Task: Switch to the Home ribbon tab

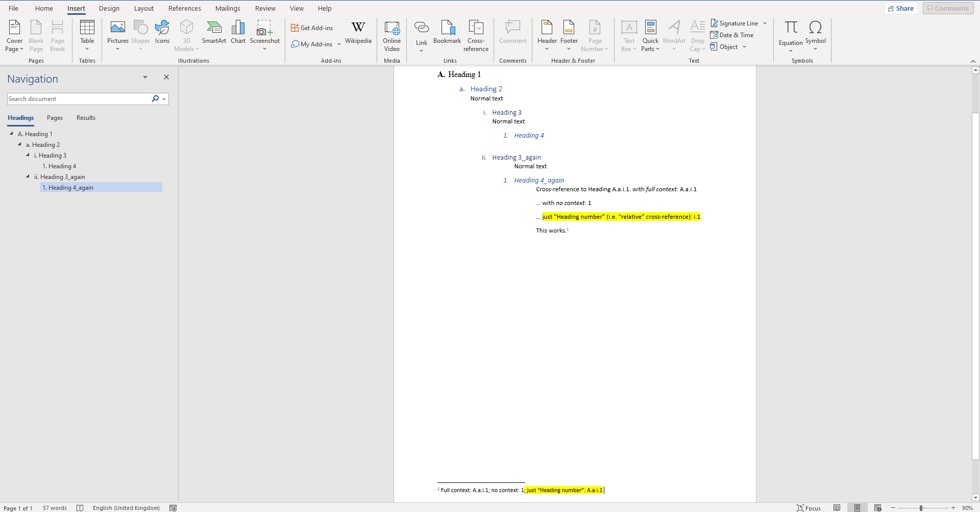Action: (44, 8)
